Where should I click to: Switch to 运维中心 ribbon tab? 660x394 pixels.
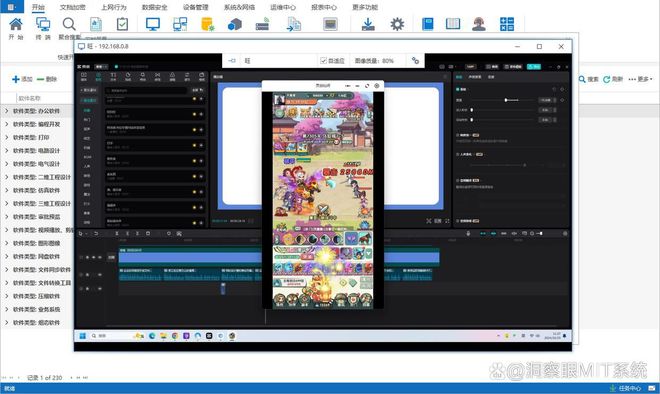point(283,7)
